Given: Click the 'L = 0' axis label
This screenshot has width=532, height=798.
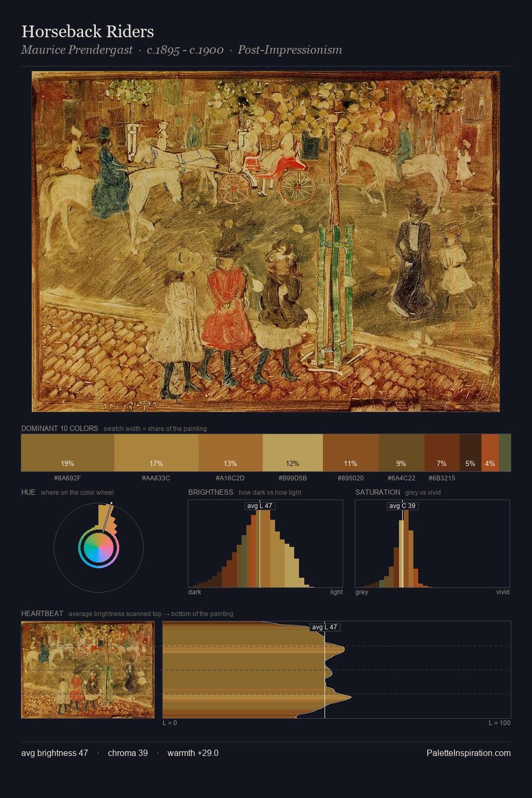Looking at the screenshot, I should point(170,723).
